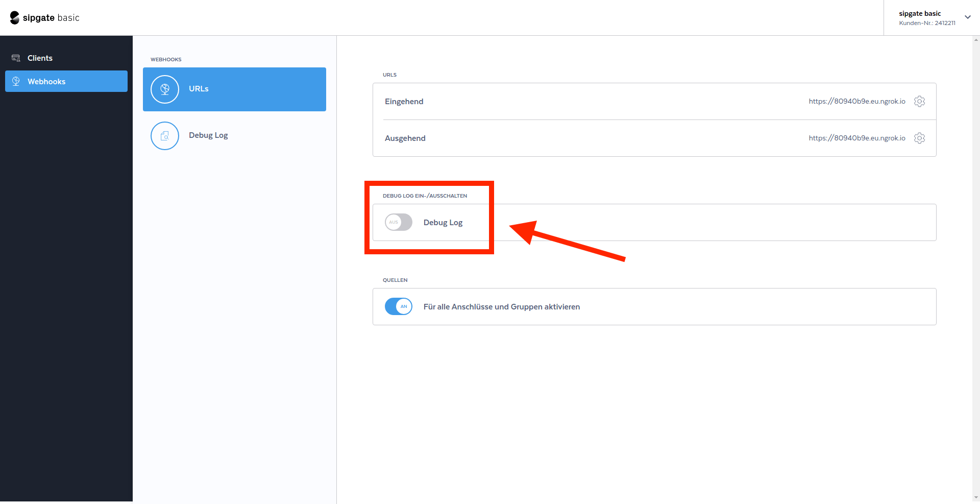This screenshot has height=504, width=980.
Task: Click the Debug Log document circle icon
Action: 165,136
